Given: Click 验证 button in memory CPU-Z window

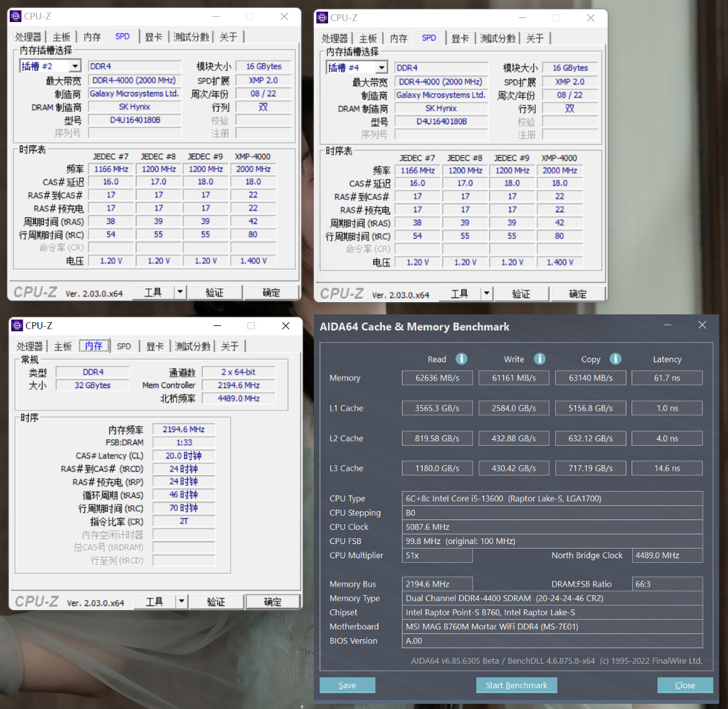Looking at the screenshot, I should tap(216, 602).
